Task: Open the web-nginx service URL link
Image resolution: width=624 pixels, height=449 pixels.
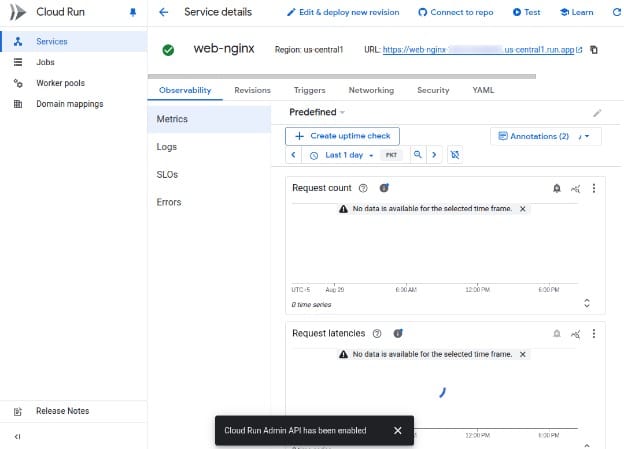Action: pyautogui.click(x=482, y=50)
